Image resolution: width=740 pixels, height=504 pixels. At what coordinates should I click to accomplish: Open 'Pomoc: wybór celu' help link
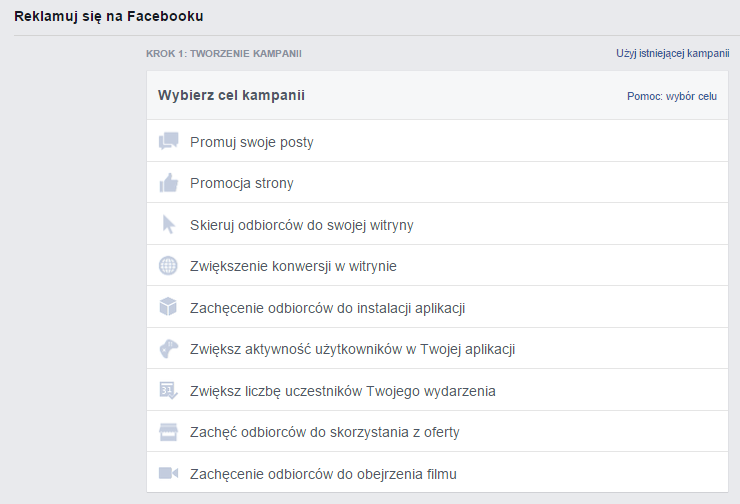point(672,96)
